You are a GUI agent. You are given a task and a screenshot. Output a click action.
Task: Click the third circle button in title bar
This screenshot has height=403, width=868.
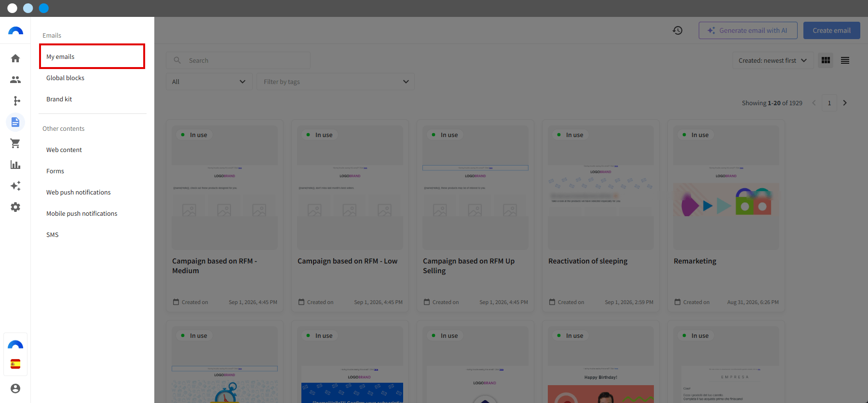click(x=44, y=8)
